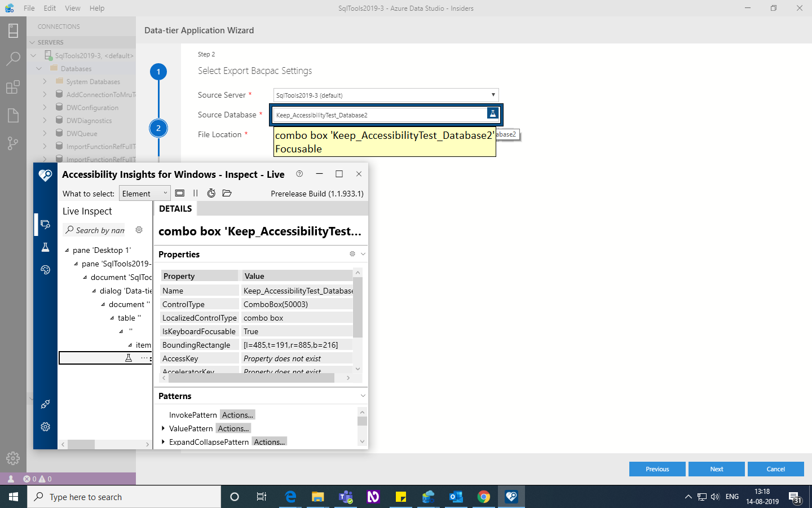Click ValuePattern Actions button
Image resolution: width=812 pixels, height=508 pixels.
click(x=233, y=428)
